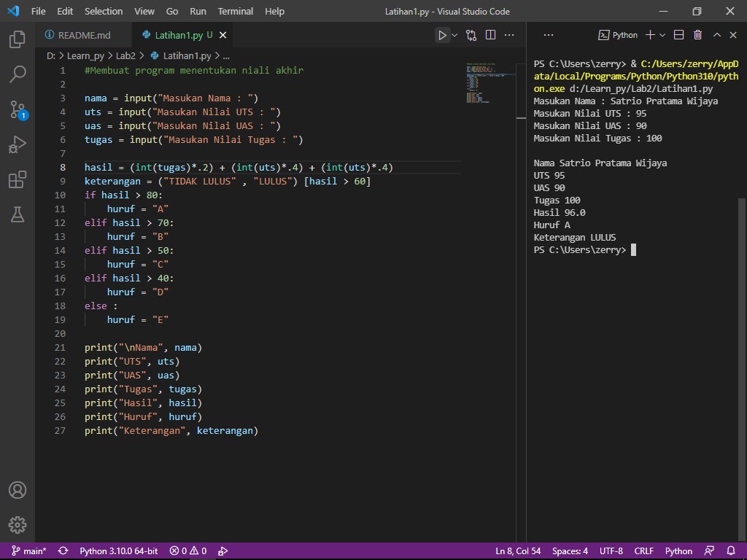747x560 pixels.
Task: Open the Explorer view in activity bar
Action: click(x=18, y=39)
